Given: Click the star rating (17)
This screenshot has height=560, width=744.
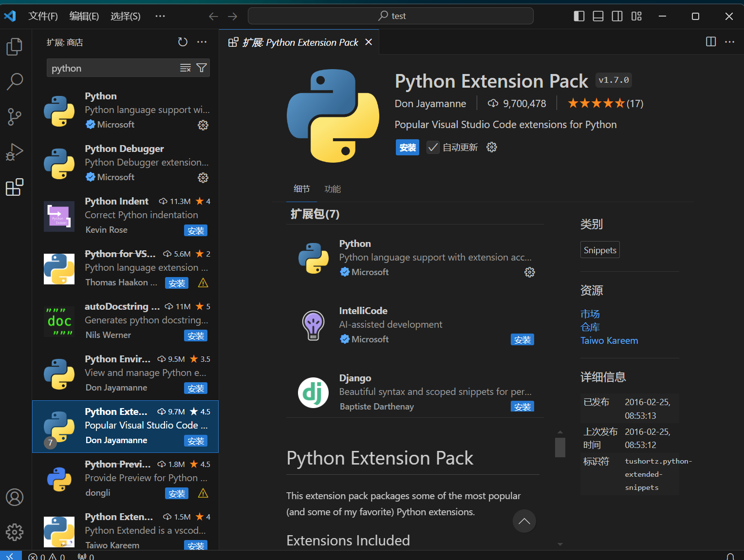Looking at the screenshot, I should 606,103.
